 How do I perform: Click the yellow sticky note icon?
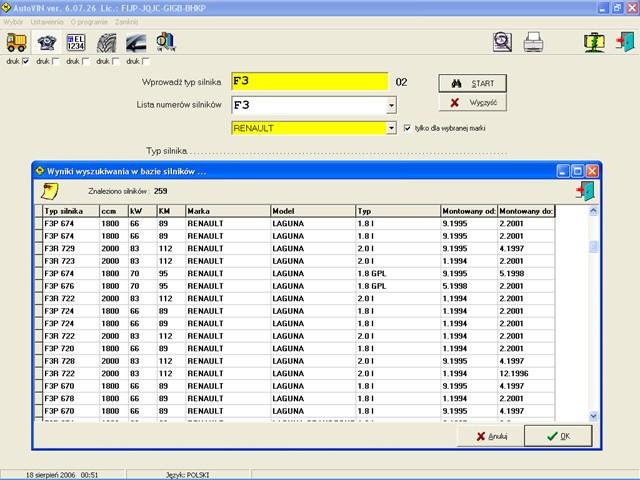coord(50,191)
